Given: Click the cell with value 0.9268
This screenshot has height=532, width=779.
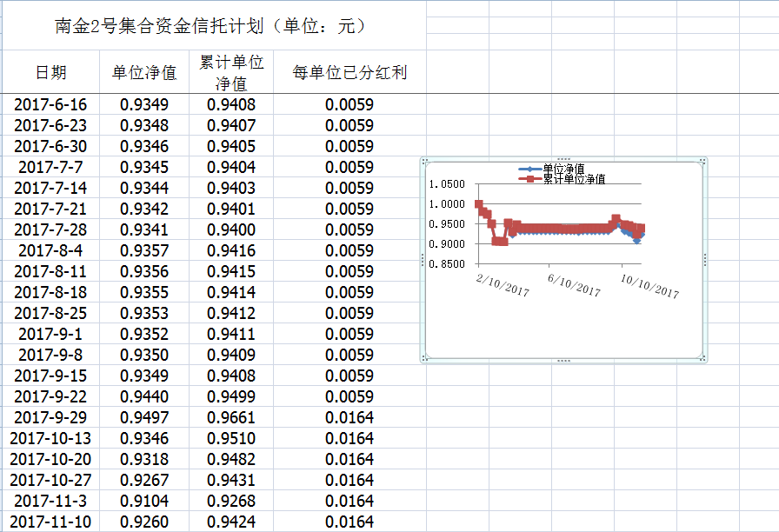Looking at the screenshot, I should point(231,501).
